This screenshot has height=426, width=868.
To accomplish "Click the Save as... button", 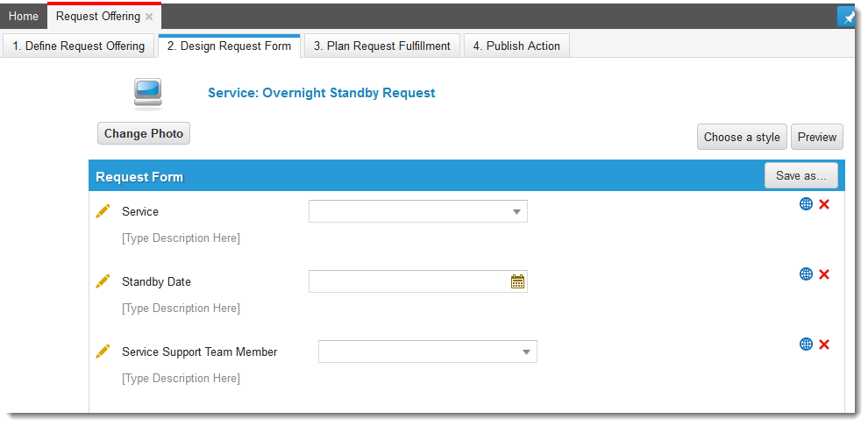I will 800,176.
